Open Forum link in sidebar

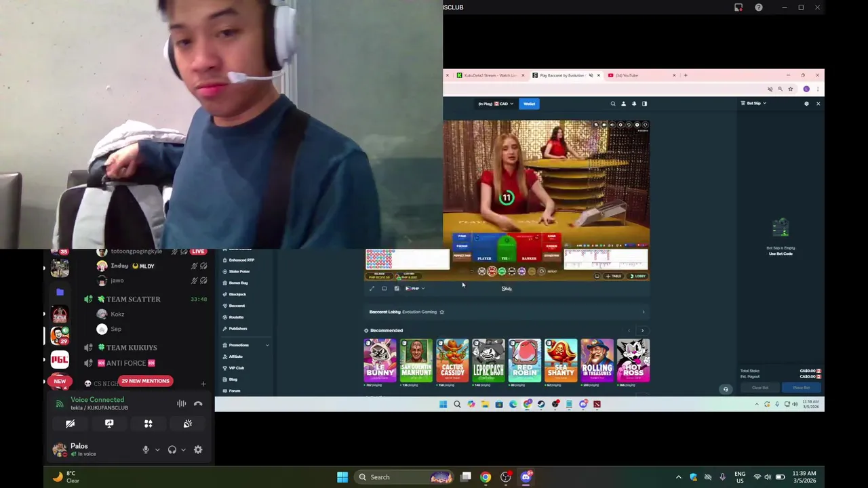click(x=234, y=391)
